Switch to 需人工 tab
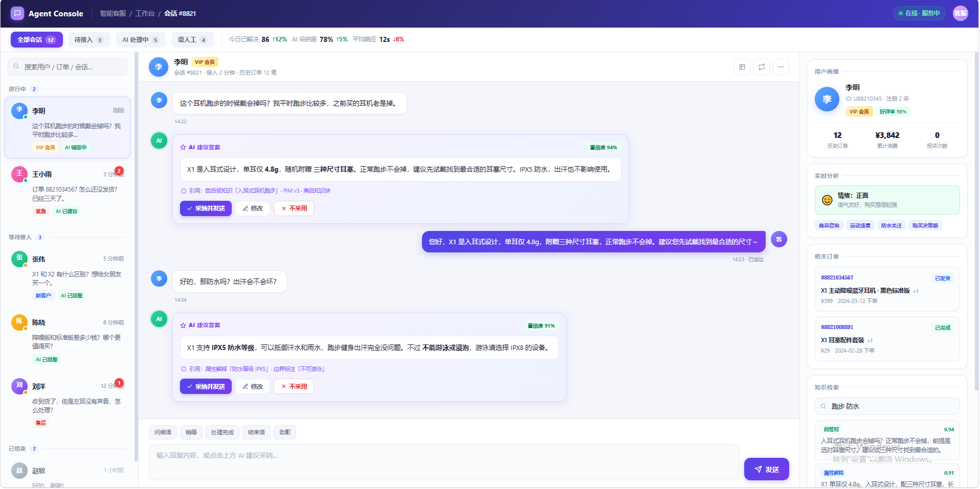Image resolution: width=980 pixels, height=489 pixels. tap(192, 40)
